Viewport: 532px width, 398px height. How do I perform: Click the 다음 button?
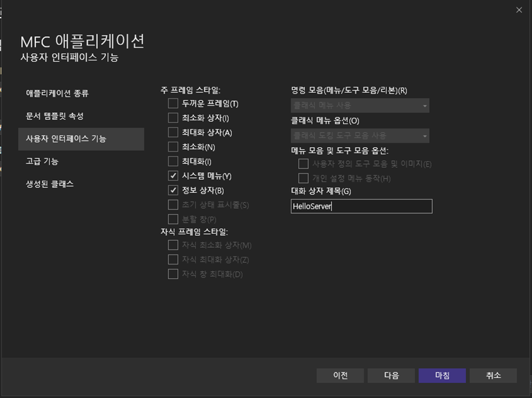coord(391,376)
